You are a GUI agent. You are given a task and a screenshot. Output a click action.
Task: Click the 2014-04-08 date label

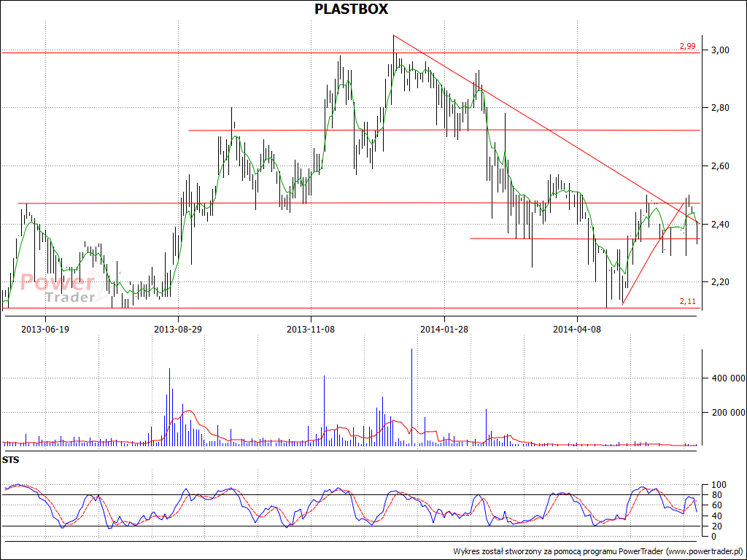577,329
